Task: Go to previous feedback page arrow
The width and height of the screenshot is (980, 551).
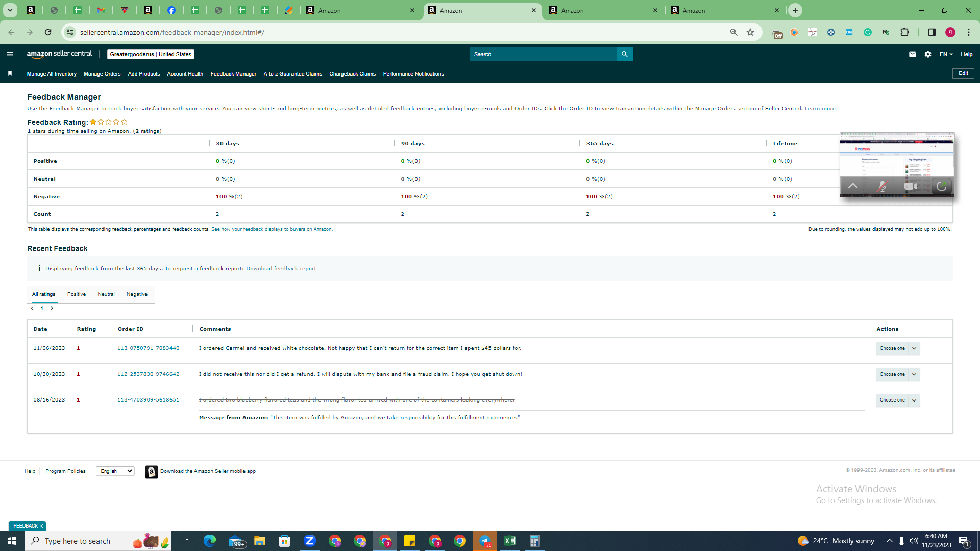Action: [x=32, y=308]
